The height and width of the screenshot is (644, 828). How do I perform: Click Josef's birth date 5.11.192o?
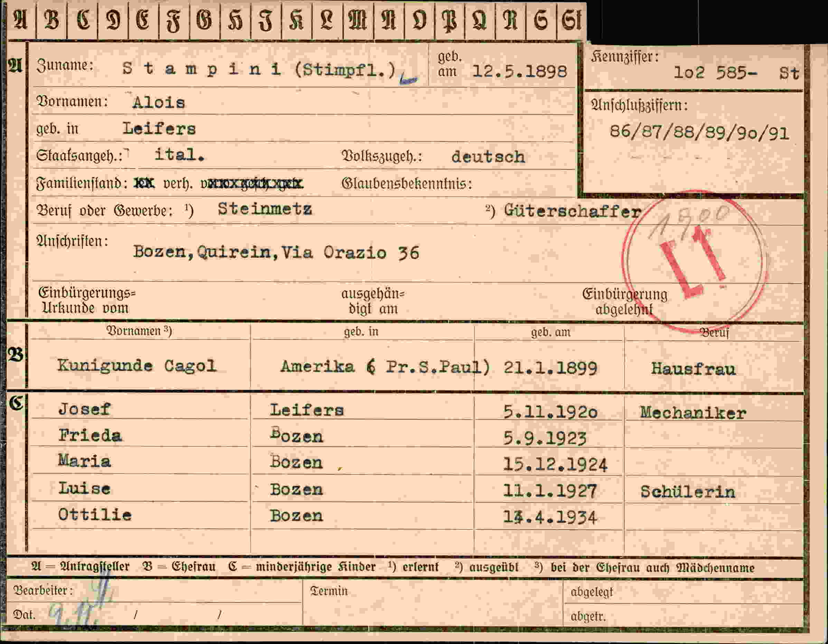click(x=550, y=412)
